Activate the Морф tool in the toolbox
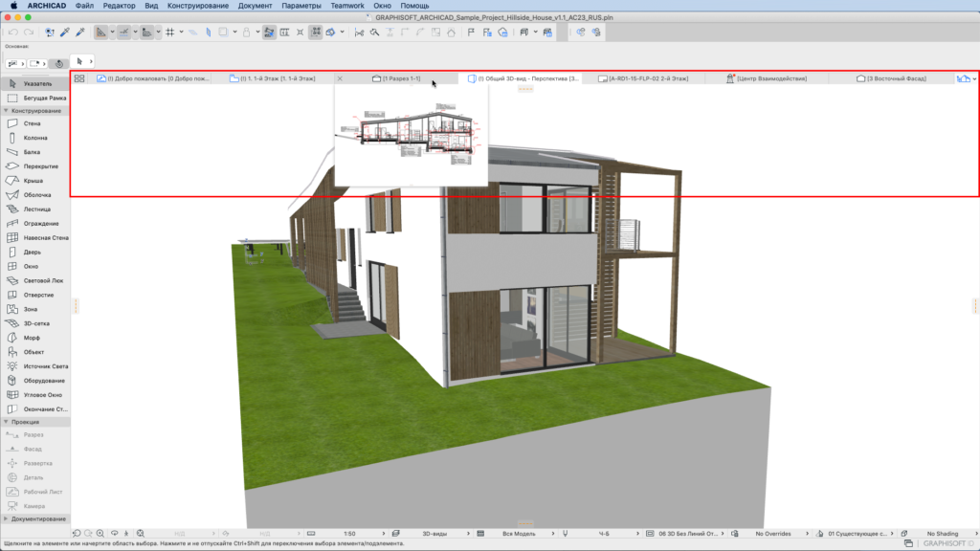 33,337
